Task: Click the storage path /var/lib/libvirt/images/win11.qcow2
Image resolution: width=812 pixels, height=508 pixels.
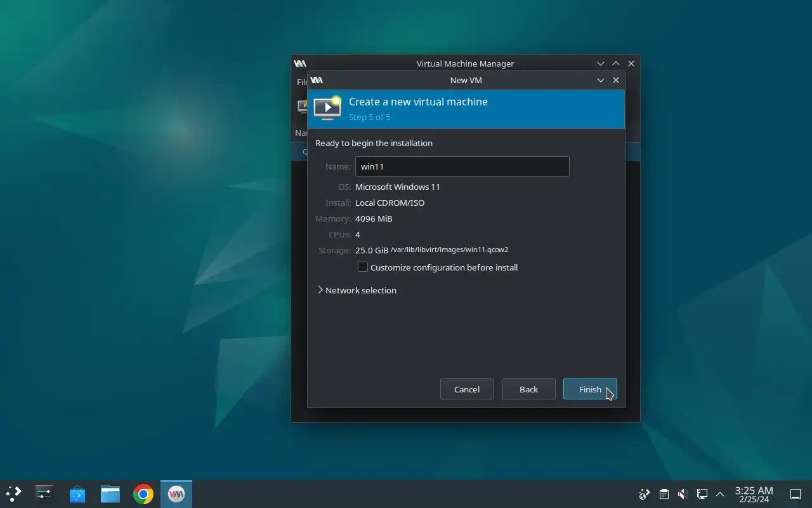Action: (450, 250)
